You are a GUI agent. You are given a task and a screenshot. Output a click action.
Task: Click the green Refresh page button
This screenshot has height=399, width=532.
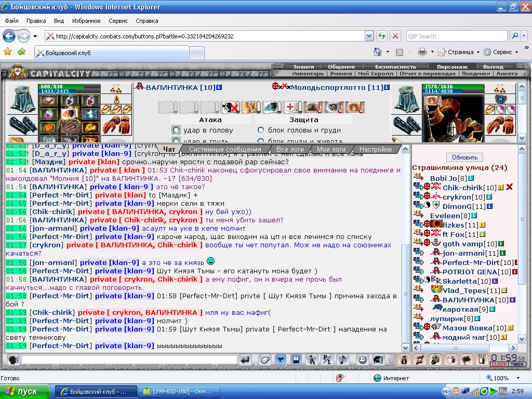[x=382, y=36]
